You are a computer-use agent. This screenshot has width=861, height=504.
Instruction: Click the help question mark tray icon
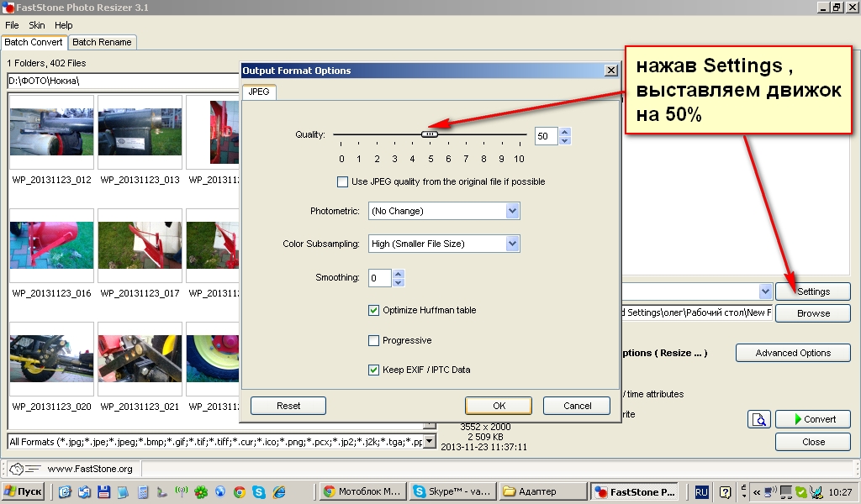[725, 492]
